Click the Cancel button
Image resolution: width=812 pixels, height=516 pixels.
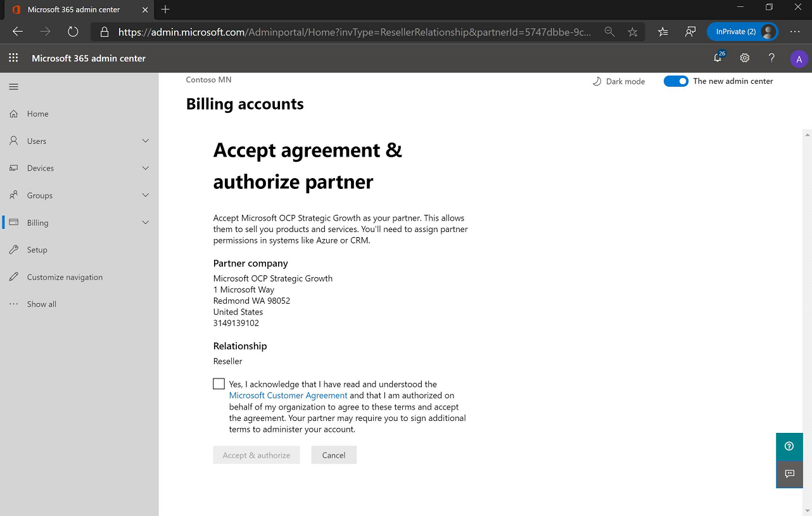point(334,455)
